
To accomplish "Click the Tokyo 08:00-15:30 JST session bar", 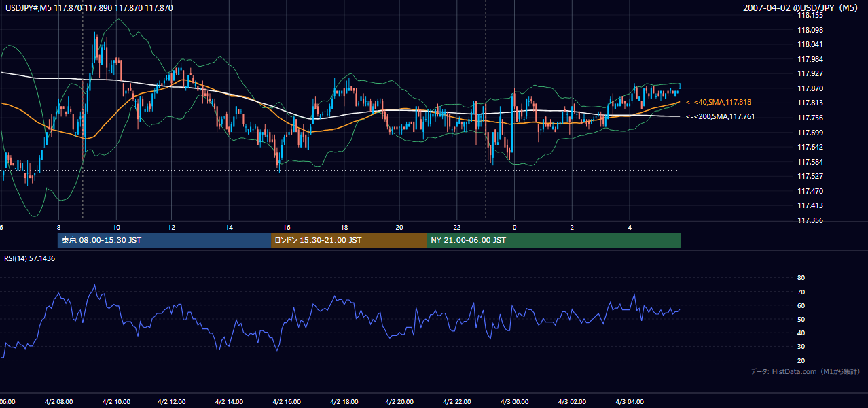I will [164, 240].
